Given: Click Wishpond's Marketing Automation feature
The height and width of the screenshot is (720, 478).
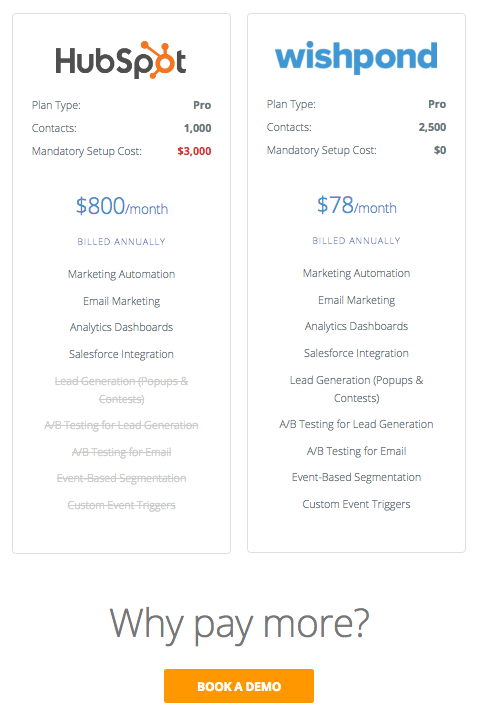Looking at the screenshot, I should [x=356, y=273].
